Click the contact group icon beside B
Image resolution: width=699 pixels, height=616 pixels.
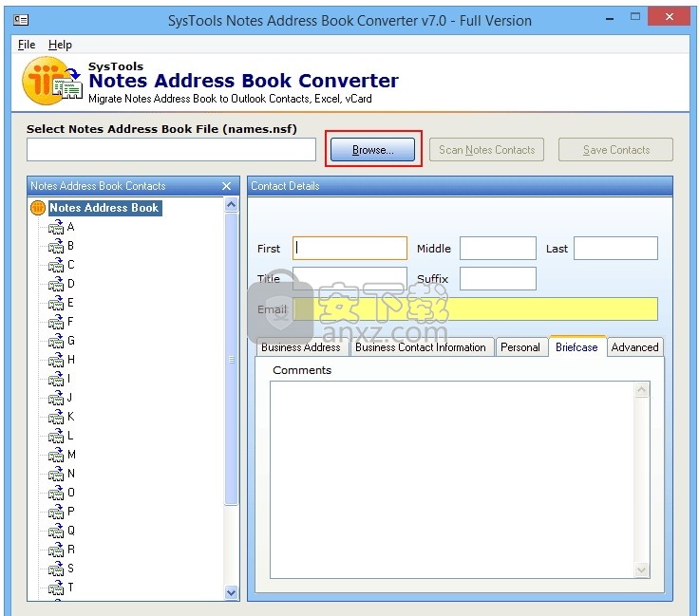click(56, 246)
